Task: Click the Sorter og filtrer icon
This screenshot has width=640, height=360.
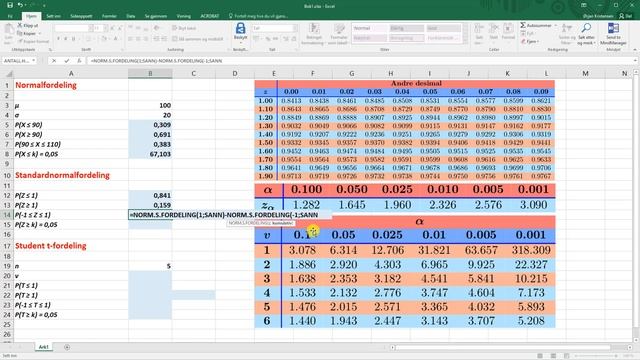Action: pyautogui.click(x=566, y=28)
